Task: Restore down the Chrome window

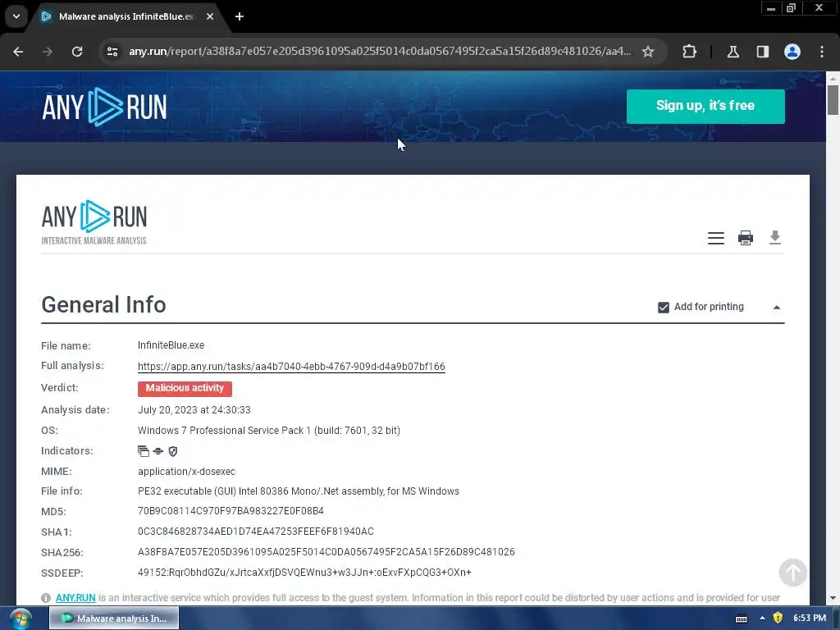Action: point(792,8)
